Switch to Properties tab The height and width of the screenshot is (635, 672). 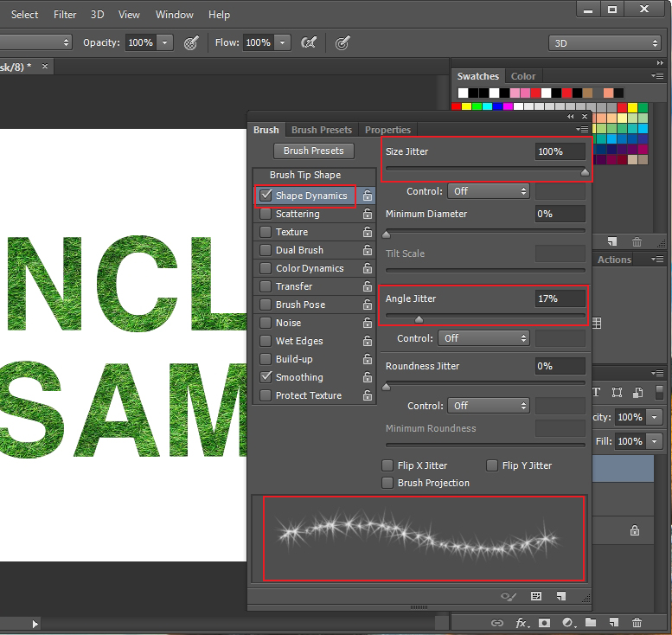click(387, 130)
